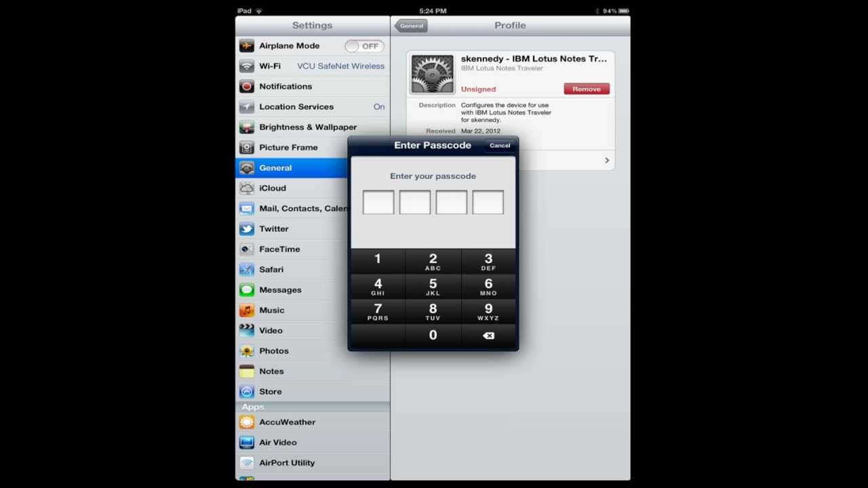Open the Messages settings row label
This screenshot has width=868, height=488.
280,290
